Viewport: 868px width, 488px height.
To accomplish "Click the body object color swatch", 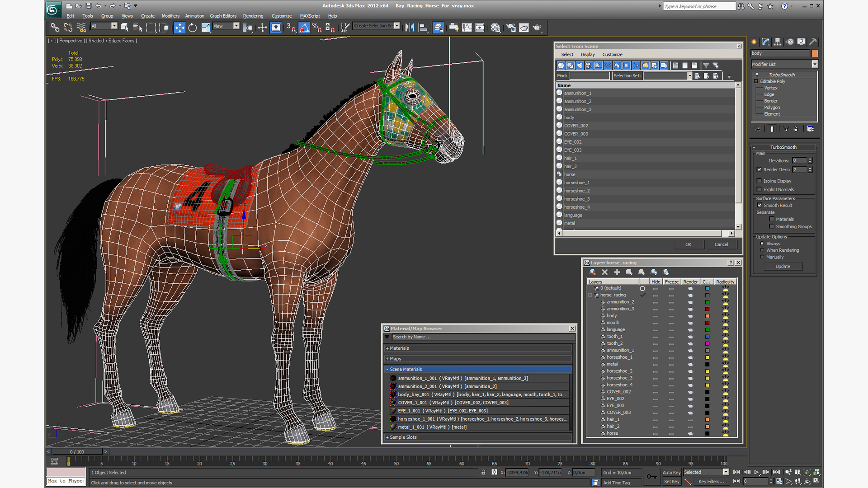I will click(815, 53).
